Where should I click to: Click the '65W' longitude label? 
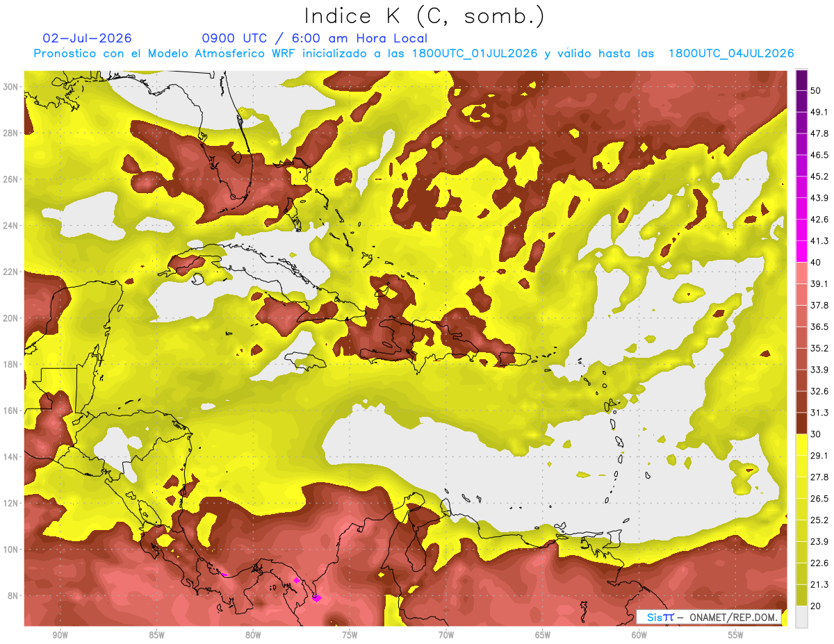point(543,636)
